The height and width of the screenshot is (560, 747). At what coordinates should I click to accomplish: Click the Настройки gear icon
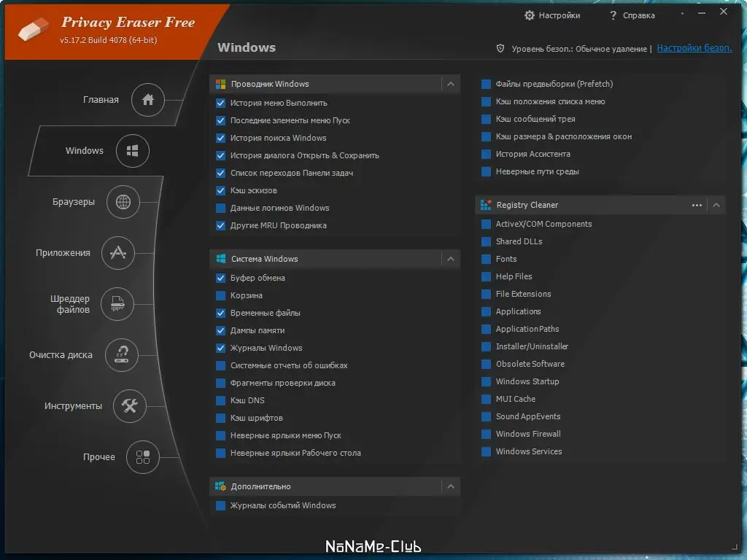530,15
